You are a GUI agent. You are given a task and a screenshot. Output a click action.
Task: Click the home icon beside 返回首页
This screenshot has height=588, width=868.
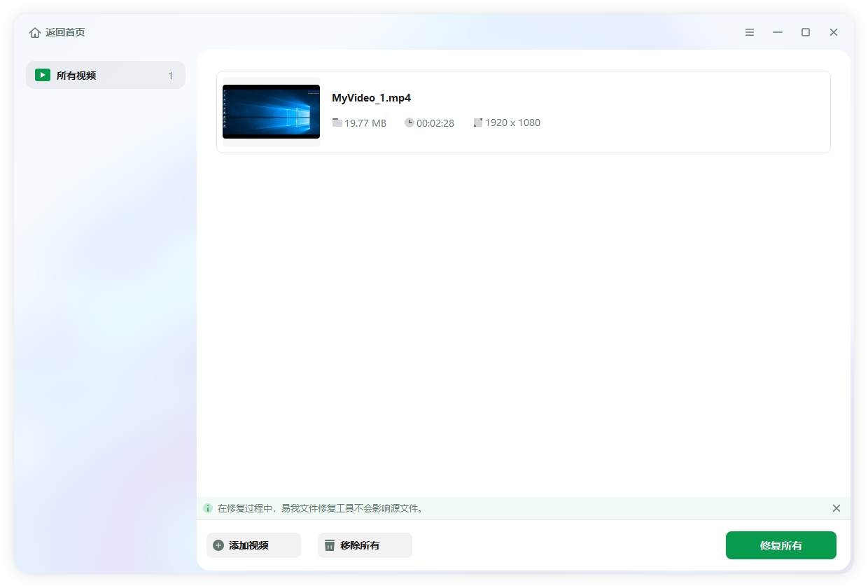pos(35,33)
